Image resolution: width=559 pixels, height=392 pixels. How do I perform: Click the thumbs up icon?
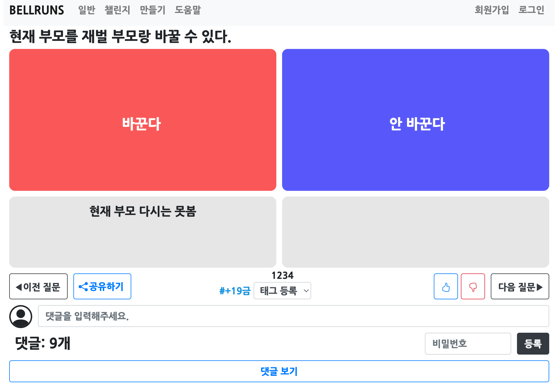(x=446, y=286)
